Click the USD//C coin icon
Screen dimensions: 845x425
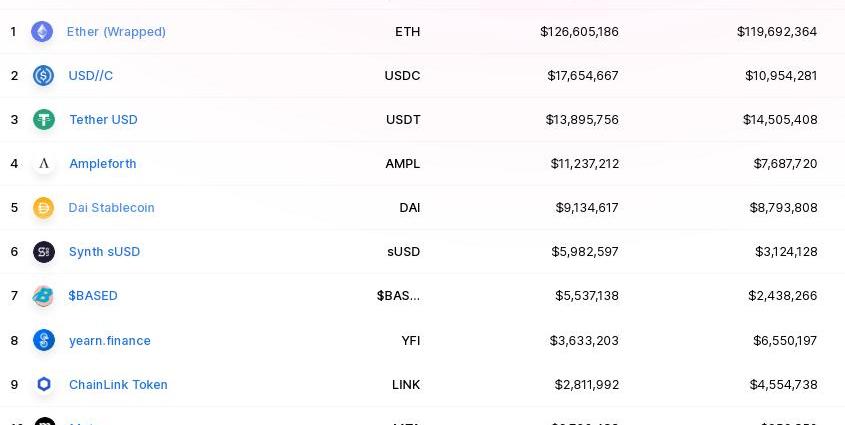pyautogui.click(x=43, y=76)
